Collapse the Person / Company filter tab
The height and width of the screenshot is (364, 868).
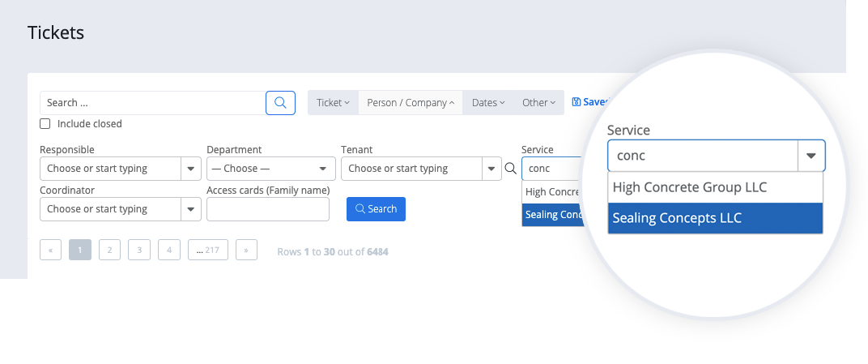(411, 102)
